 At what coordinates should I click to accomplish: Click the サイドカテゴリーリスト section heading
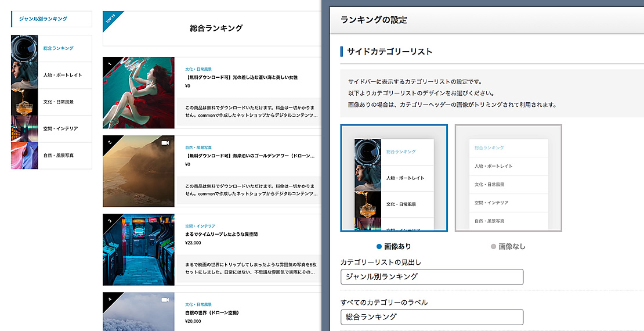[x=389, y=52]
